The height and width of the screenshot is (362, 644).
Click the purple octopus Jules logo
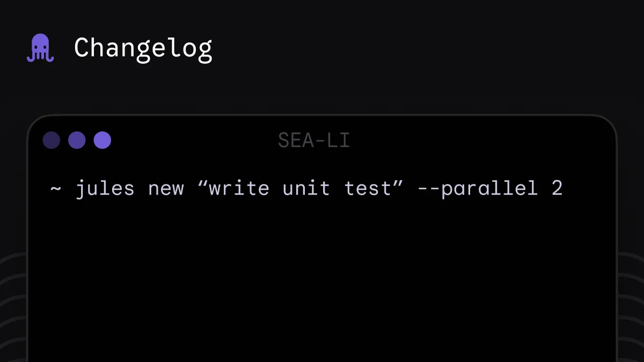[x=40, y=48]
